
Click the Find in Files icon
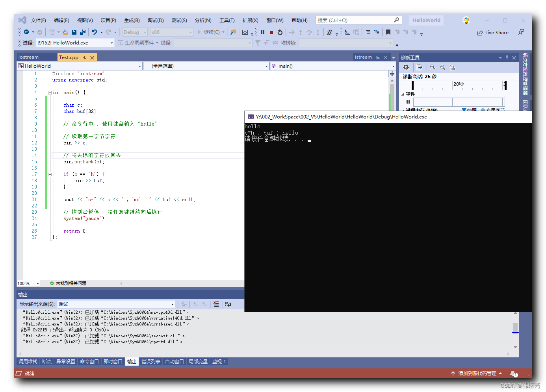[233, 32]
